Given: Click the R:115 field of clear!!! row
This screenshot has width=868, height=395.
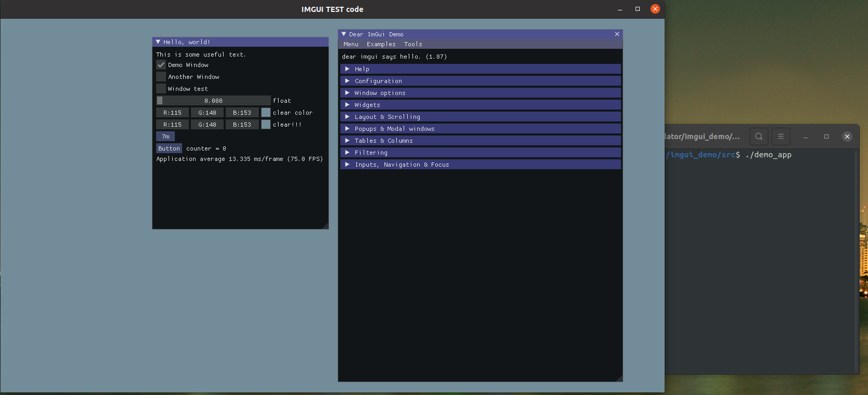Looking at the screenshot, I should [x=172, y=125].
